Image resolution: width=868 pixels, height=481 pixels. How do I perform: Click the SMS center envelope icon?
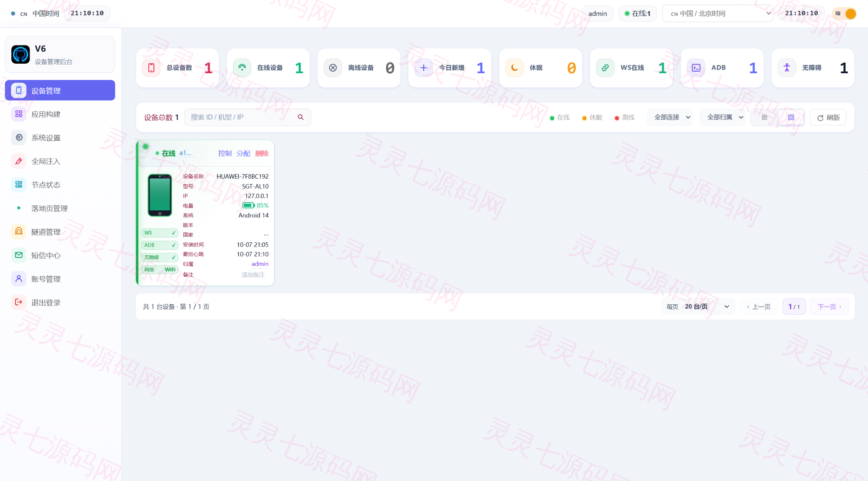point(19,255)
